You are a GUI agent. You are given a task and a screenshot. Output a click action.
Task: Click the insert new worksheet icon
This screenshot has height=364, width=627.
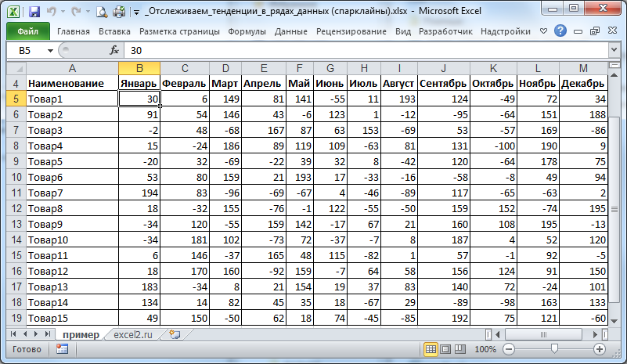(x=175, y=334)
